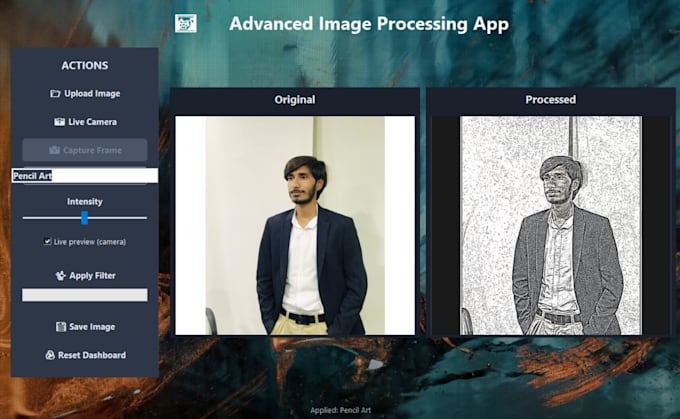The height and width of the screenshot is (419, 680).
Task: Save Image to disk
Action: 85,327
